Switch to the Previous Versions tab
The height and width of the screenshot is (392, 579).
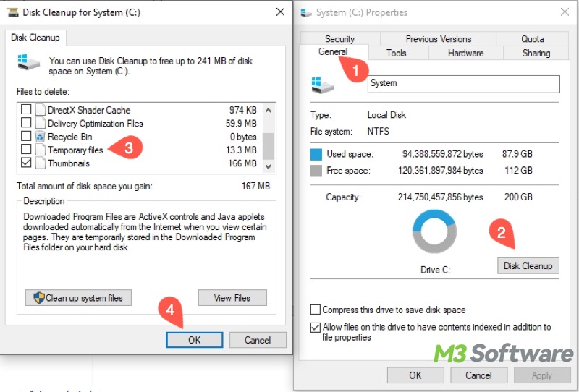pyautogui.click(x=439, y=39)
